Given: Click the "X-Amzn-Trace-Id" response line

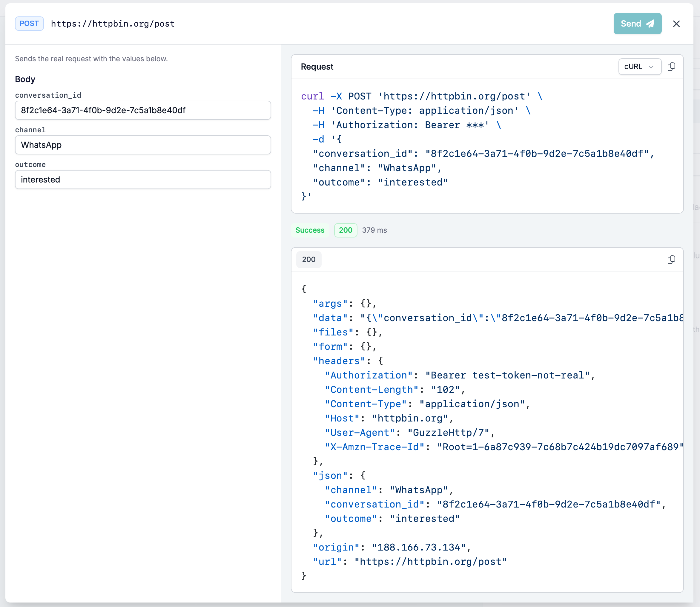Looking at the screenshot, I should tap(504, 447).
